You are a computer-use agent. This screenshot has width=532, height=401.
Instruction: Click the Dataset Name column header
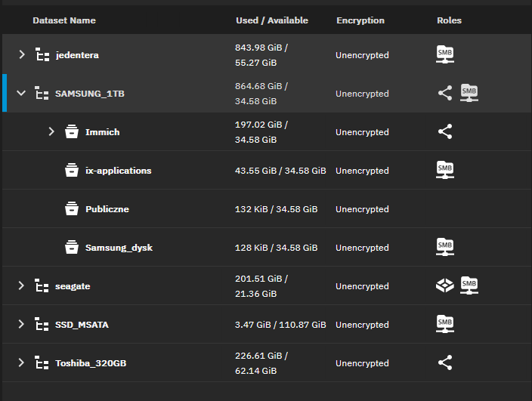click(x=64, y=20)
